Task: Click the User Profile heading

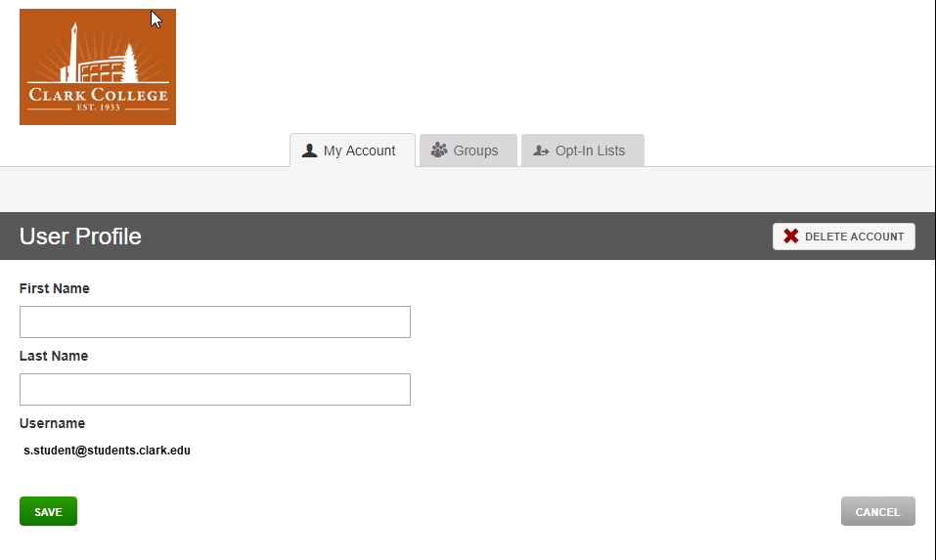Action: 80,237
